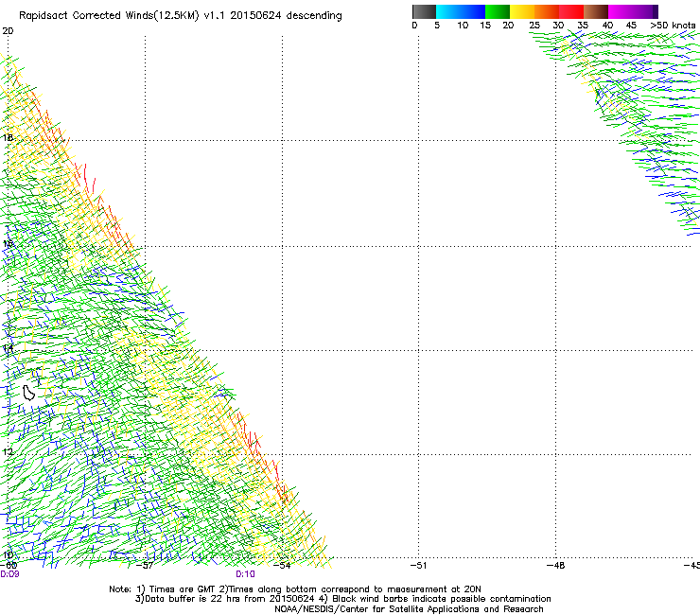Click the blue 5-15 knots legend segment
Viewport: 700px width, 615px height.
point(461,11)
